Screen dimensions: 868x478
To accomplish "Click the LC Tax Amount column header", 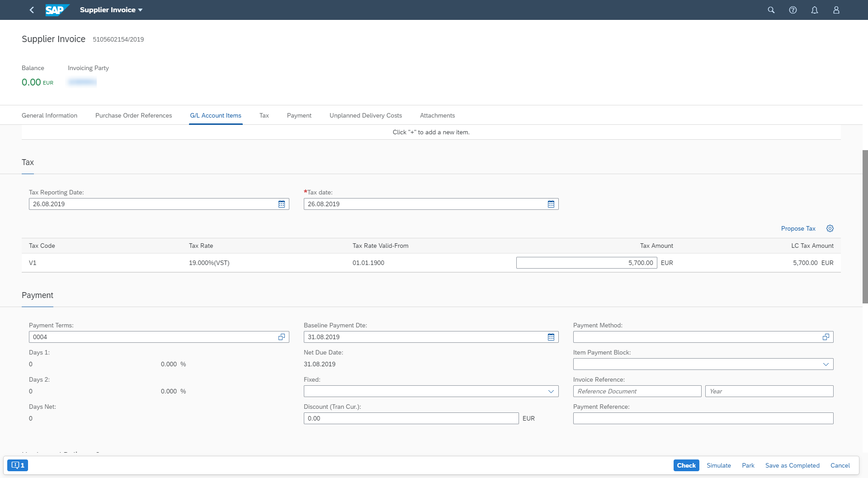I will pos(812,246).
